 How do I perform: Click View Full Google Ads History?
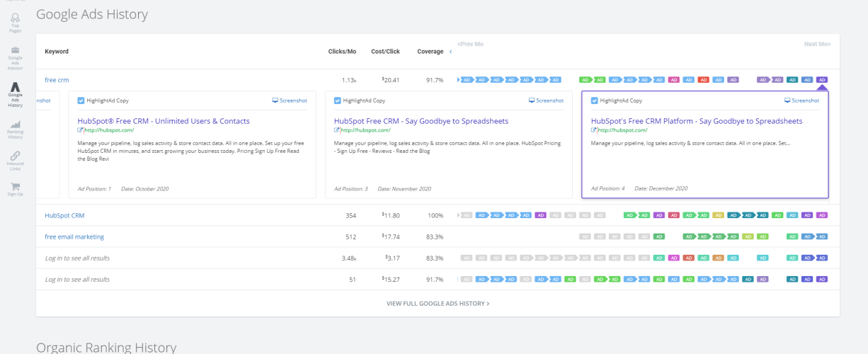[438, 303]
